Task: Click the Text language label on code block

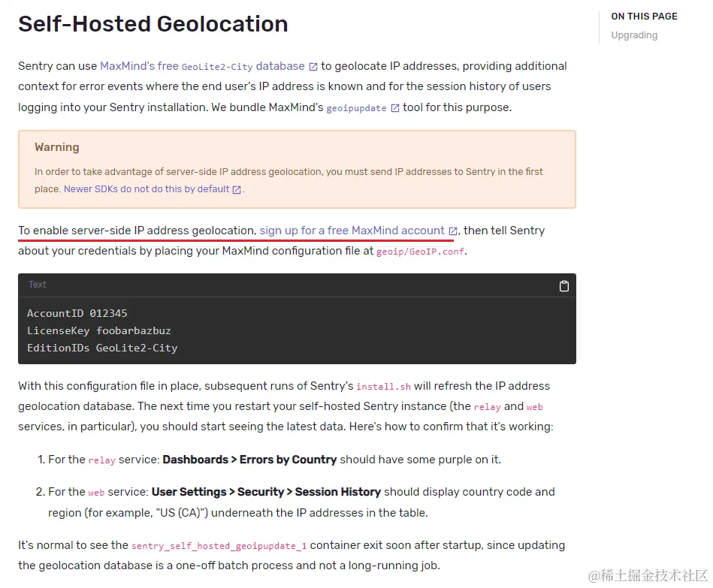Action: pos(38,285)
